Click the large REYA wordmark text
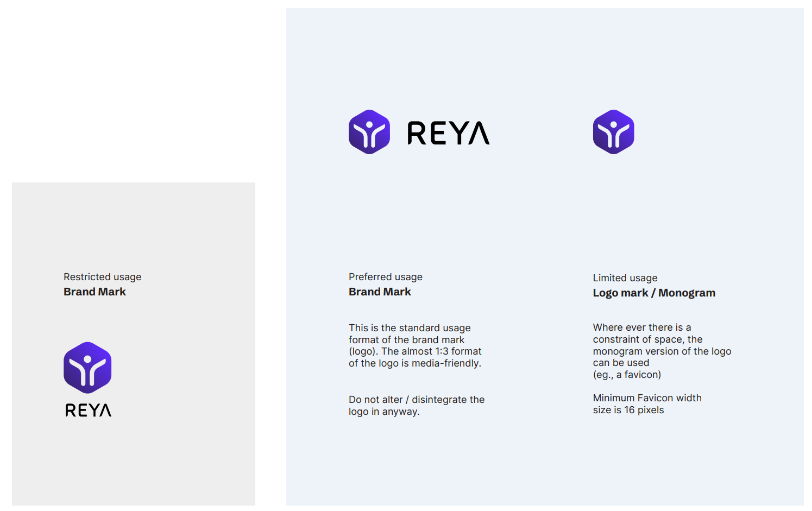The width and height of the screenshot is (812, 511). (x=448, y=133)
